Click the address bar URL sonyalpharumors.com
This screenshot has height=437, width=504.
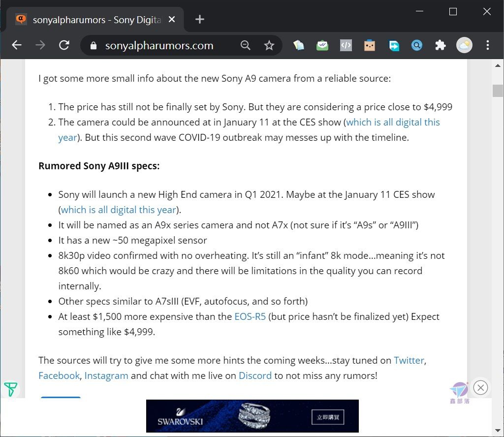click(x=159, y=46)
